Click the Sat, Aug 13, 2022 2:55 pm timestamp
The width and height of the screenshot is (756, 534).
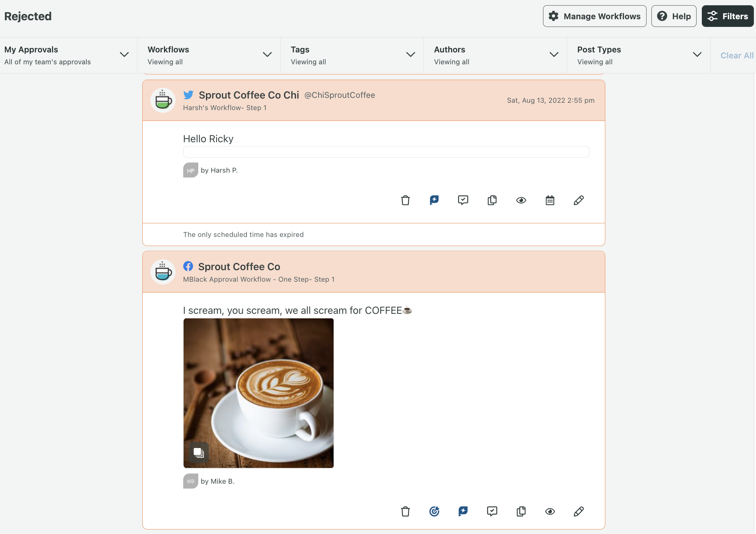point(551,100)
